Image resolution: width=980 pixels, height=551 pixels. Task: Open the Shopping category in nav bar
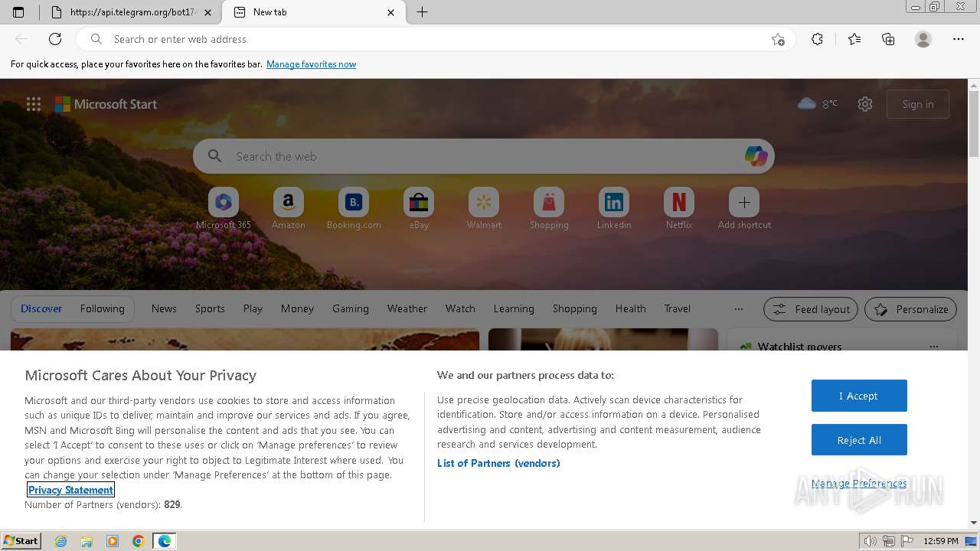tap(575, 308)
